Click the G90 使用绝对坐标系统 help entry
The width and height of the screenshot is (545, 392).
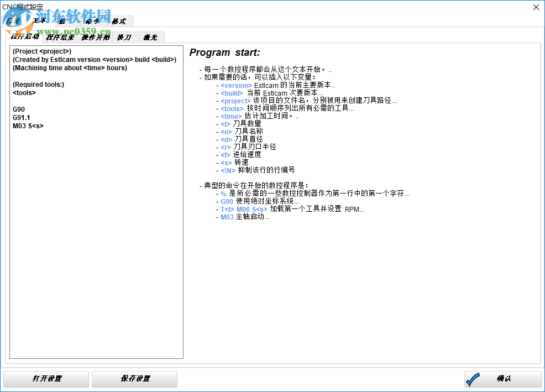tap(259, 201)
